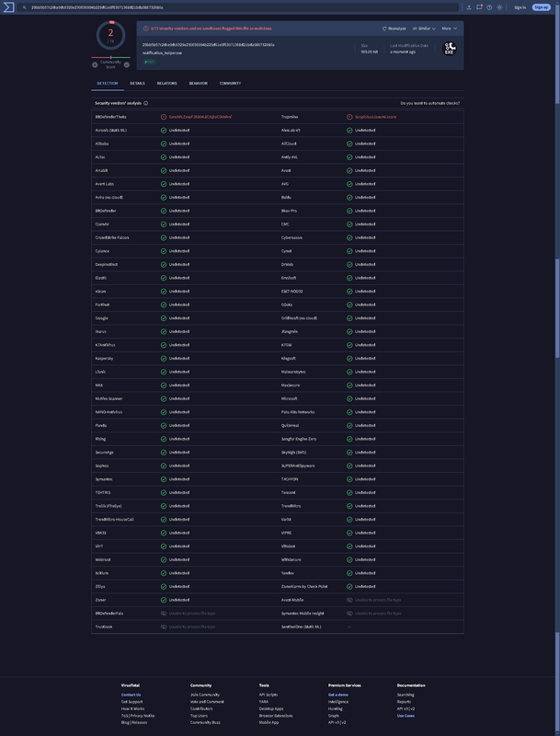The width and height of the screenshot is (560, 736).
Task: Click the Gen:NN.ZexaF detection name text
Action: (200, 117)
